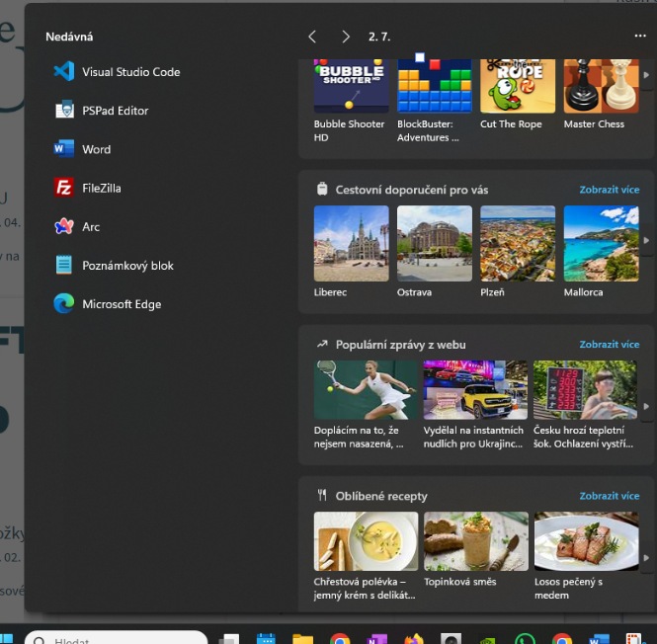Click the 'Oblíbené recepty' heading
The height and width of the screenshot is (644, 657).
point(381,496)
